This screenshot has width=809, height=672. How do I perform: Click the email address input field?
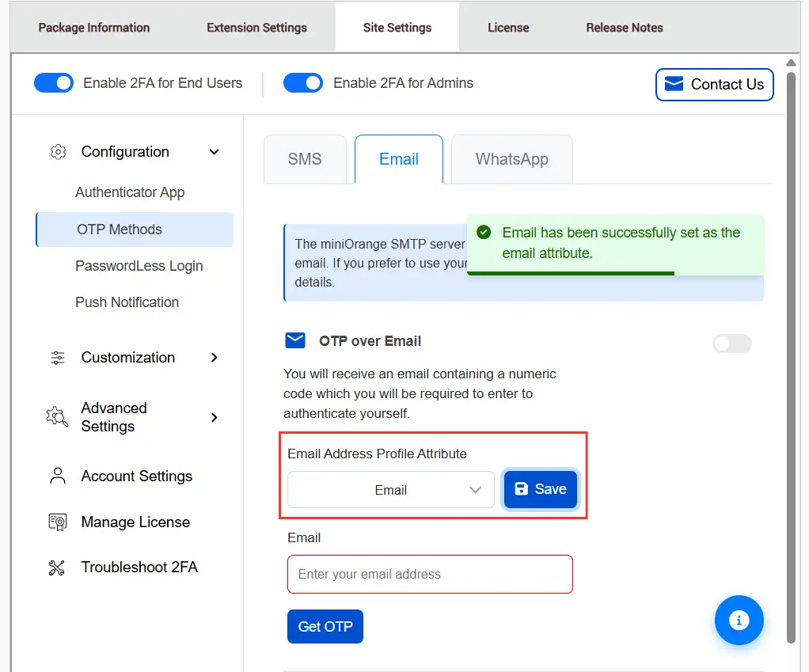pos(429,574)
